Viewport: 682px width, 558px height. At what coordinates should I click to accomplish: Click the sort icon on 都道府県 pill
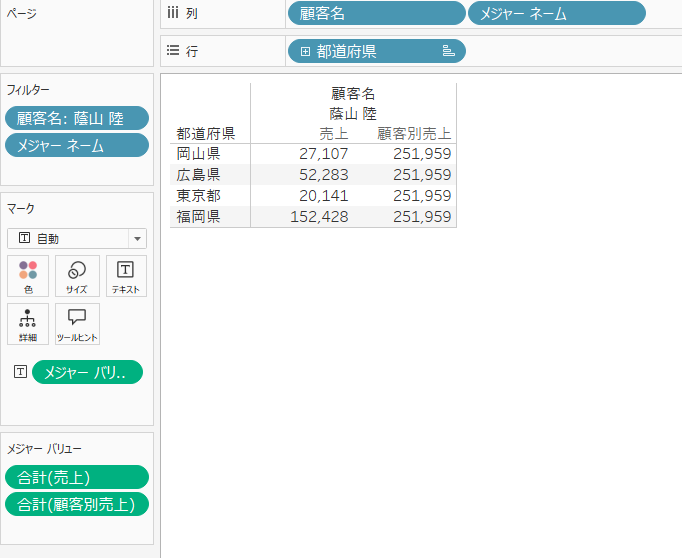pos(448,50)
